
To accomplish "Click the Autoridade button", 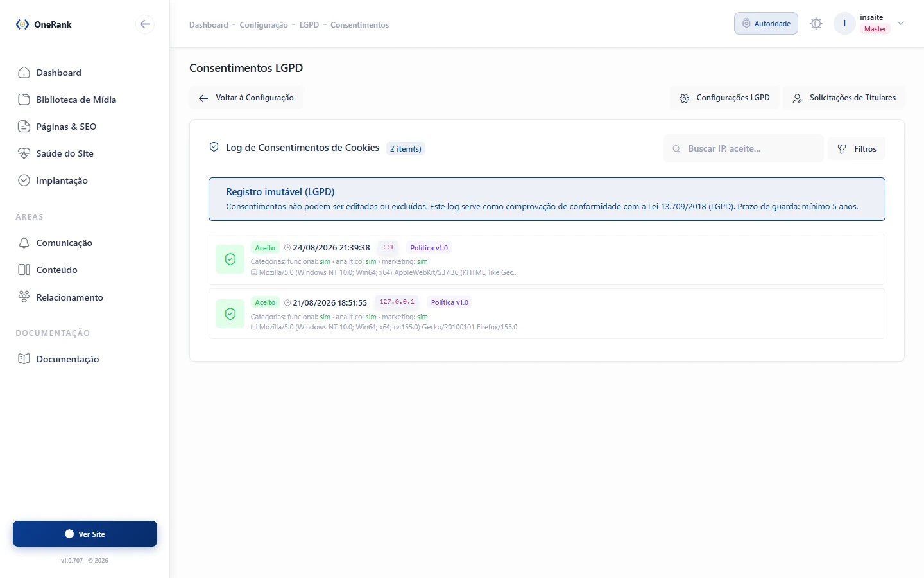I will pos(766,24).
